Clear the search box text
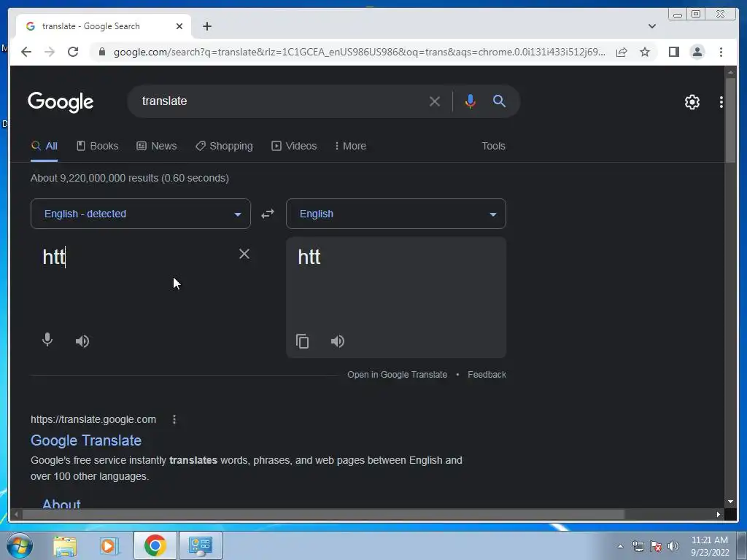 (435, 101)
